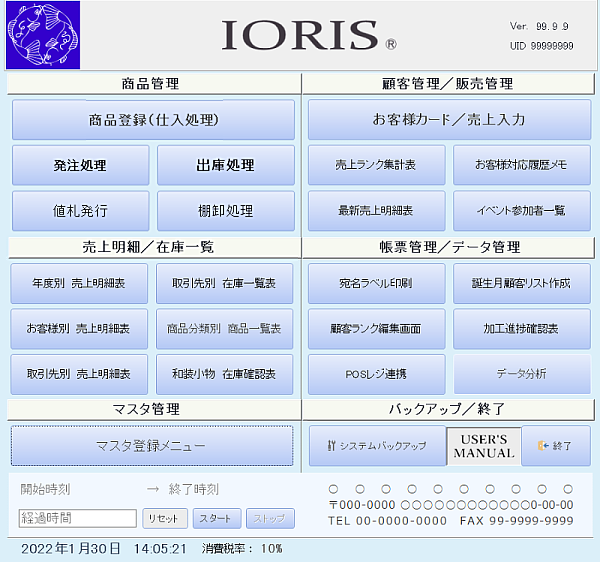Open 商品登録(仕入処理)
The width and height of the screenshot is (600, 562).
153,120
